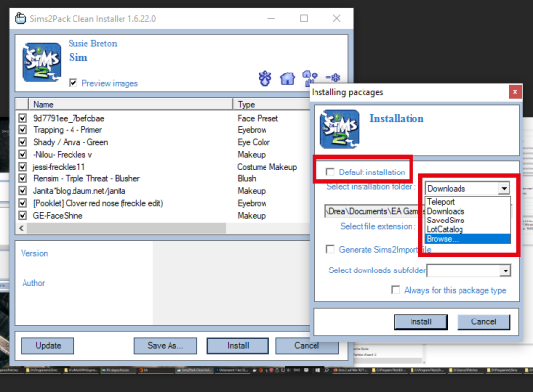Choose LotCatalog from the folder list
Viewport: 533px width, 392px height.
pos(468,229)
